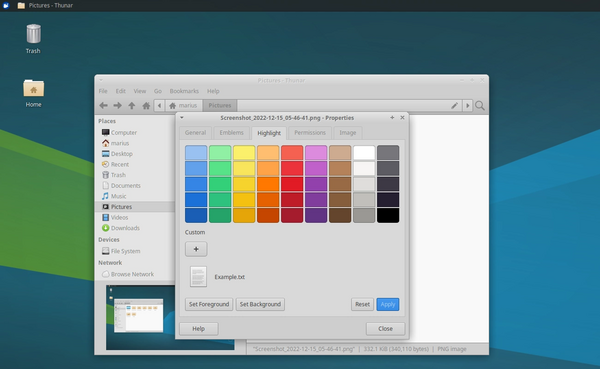Screen dimensions: 600x369
Task: Click the Set Background button
Action: click(x=260, y=304)
